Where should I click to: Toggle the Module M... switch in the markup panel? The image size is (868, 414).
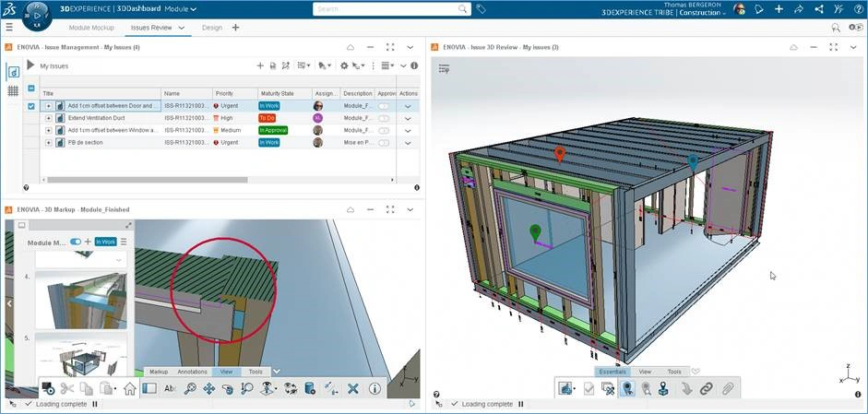pyautogui.click(x=76, y=242)
